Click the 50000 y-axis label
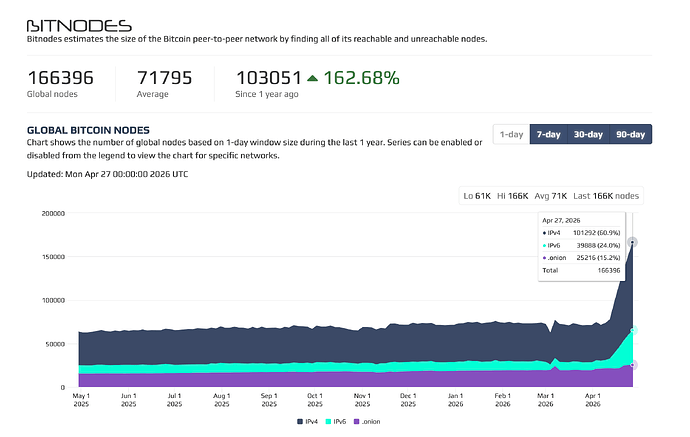This screenshot has width=690, height=437. click(55, 344)
